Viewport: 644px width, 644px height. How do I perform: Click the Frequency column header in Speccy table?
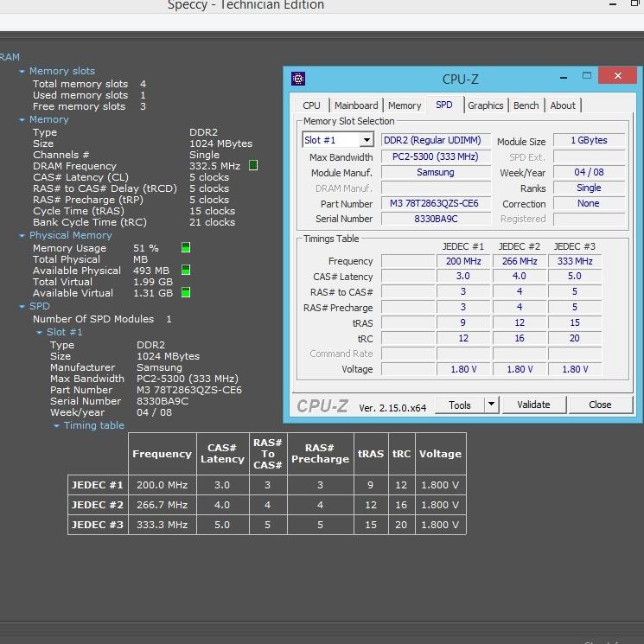coord(163,454)
